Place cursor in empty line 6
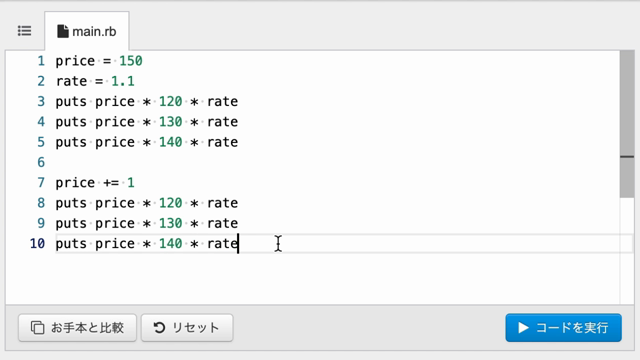Screen dimensions: 640x360 pos(327,162)
